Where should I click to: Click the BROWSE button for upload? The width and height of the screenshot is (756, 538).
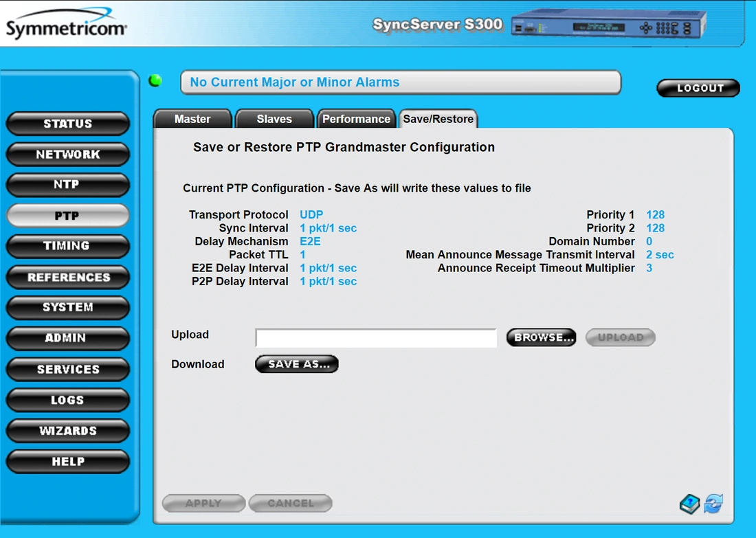pyautogui.click(x=541, y=337)
